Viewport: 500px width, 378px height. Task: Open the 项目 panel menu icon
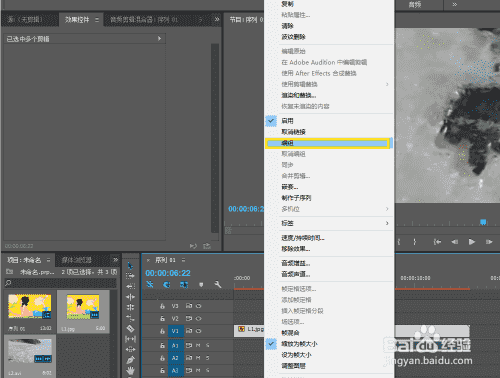pyautogui.click(x=48, y=260)
